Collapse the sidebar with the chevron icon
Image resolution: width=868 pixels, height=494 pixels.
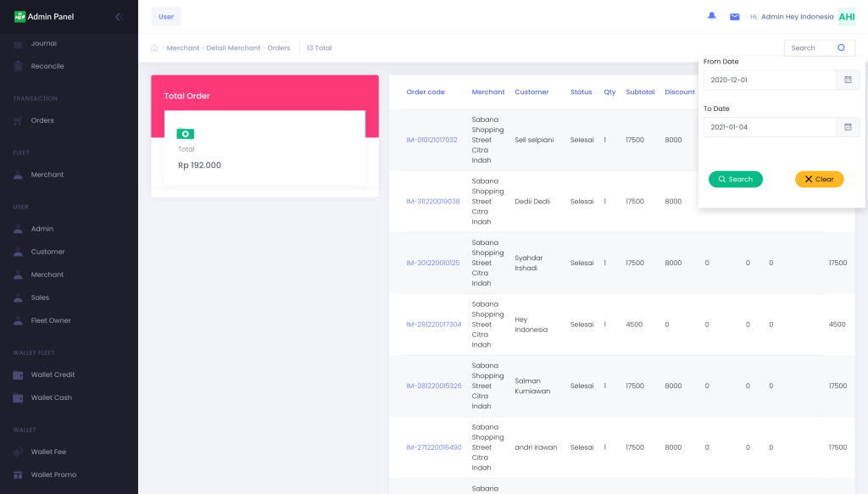119,17
